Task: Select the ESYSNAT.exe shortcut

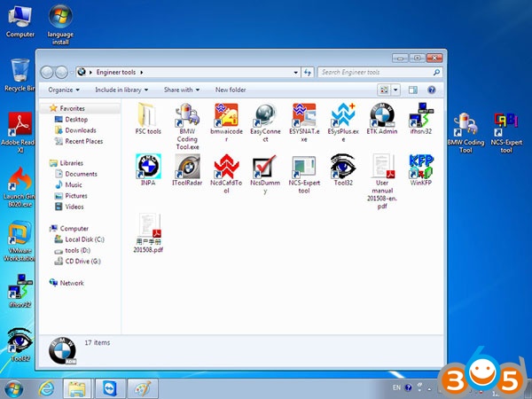Action: [x=304, y=122]
